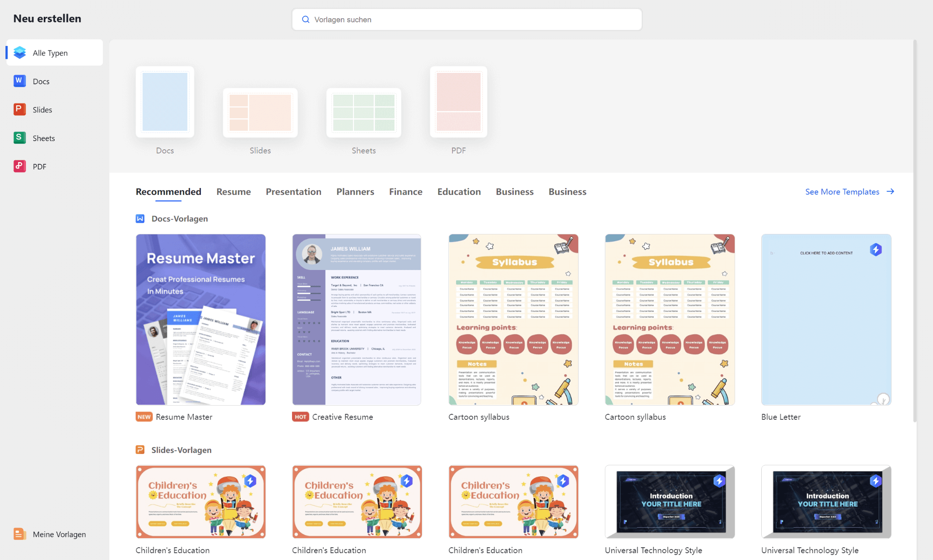This screenshot has width=933, height=560.
Task: Click the AI lightning icon on Blue Letter
Action: point(876,249)
